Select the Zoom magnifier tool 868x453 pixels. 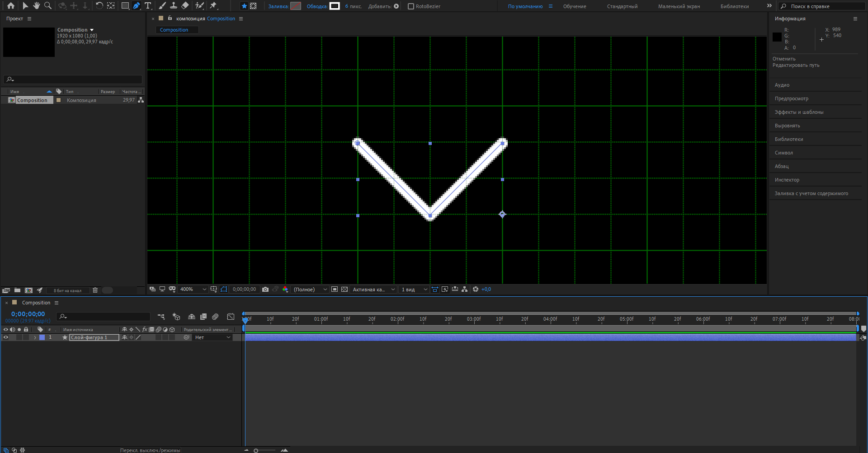47,6
